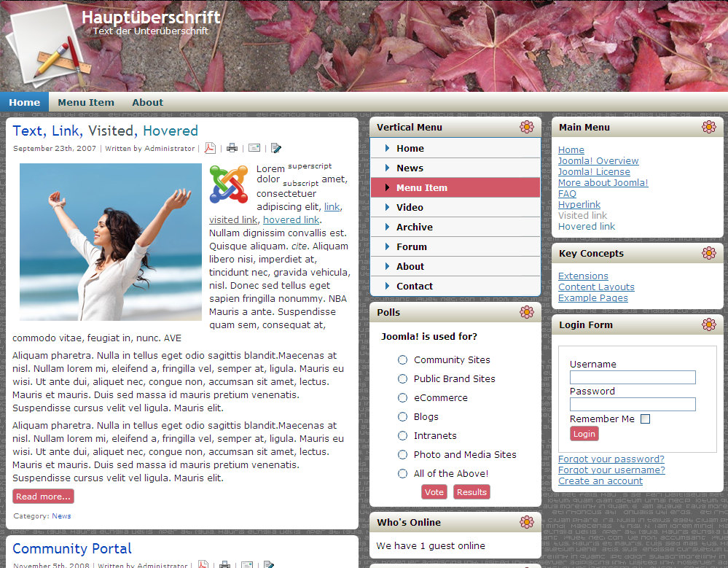The width and height of the screenshot is (728, 568).
Task: Open Video in the Vertical Menu
Action: (x=455, y=207)
